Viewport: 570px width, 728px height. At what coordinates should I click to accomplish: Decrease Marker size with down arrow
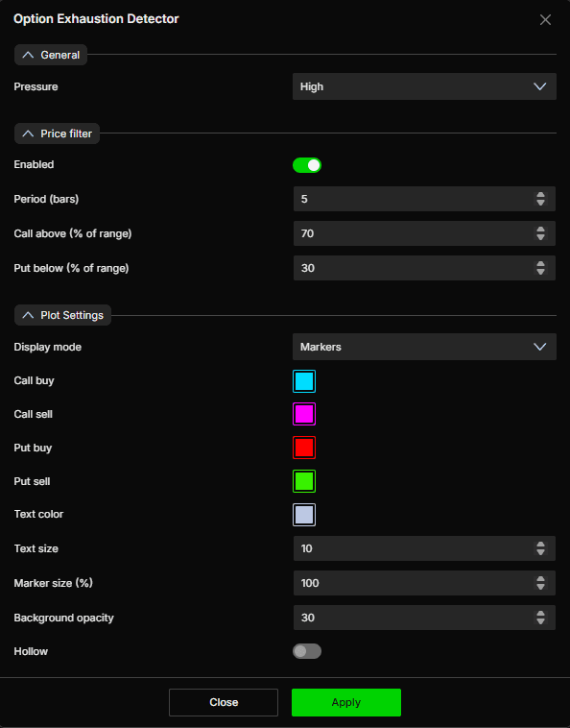tap(541, 588)
